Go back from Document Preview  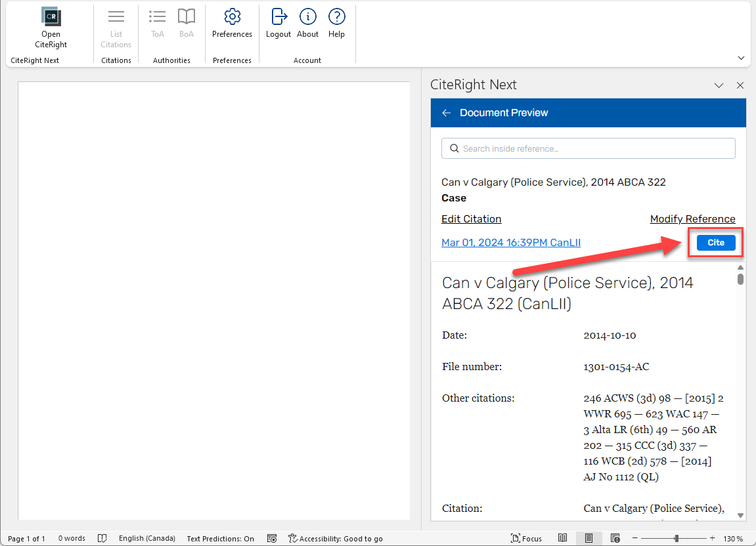click(447, 113)
